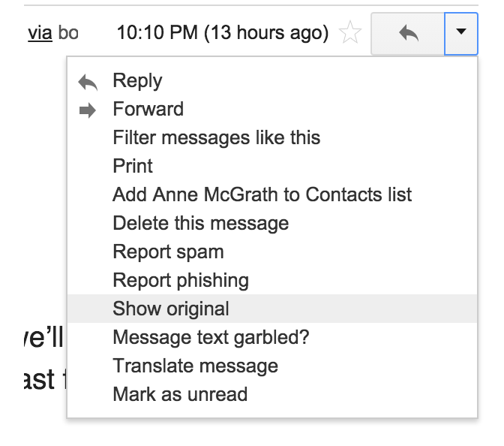Open Show original from menu
Image resolution: width=504 pixels, height=446 pixels.
coord(272,309)
